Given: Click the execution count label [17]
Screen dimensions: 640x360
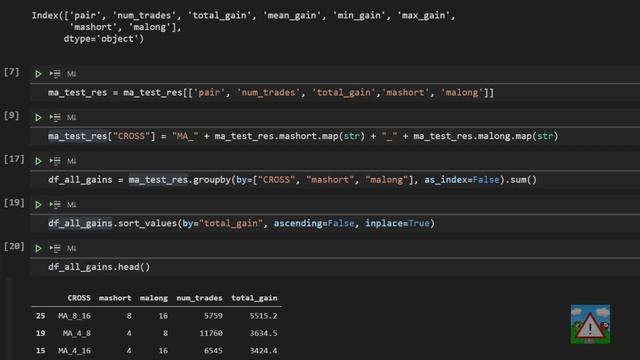Looking at the screenshot, I should pyautogui.click(x=14, y=159).
